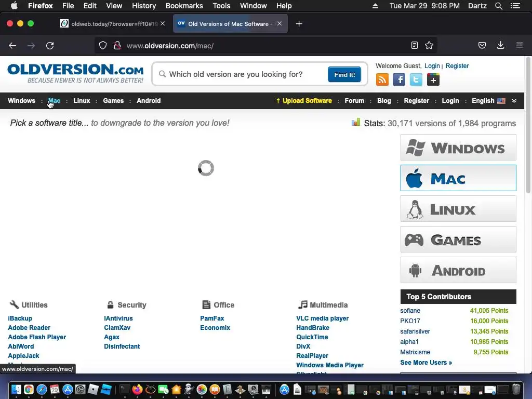Go back with the browser back arrow
This screenshot has width=532, height=399.
pos(12,46)
